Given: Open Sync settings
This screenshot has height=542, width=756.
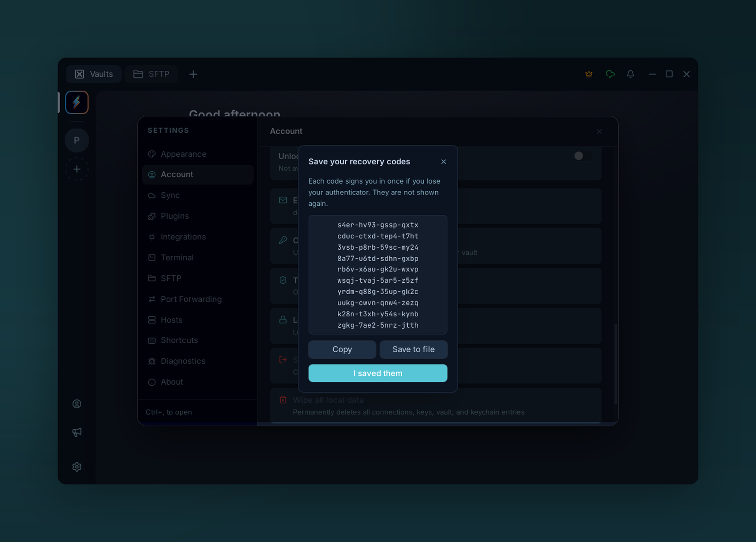Looking at the screenshot, I should tap(198, 195).
